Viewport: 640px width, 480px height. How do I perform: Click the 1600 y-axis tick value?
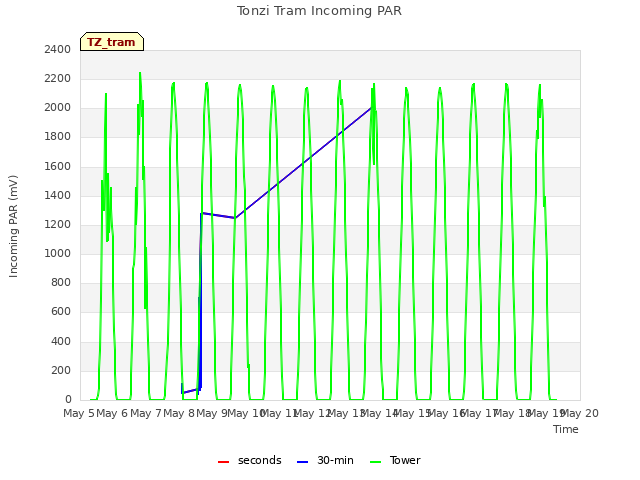click(x=58, y=166)
